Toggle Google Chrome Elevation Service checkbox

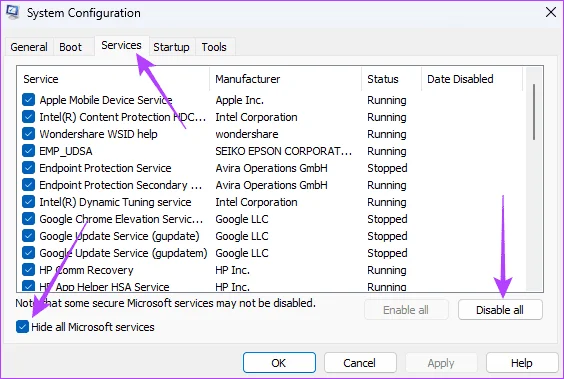[x=28, y=219]
